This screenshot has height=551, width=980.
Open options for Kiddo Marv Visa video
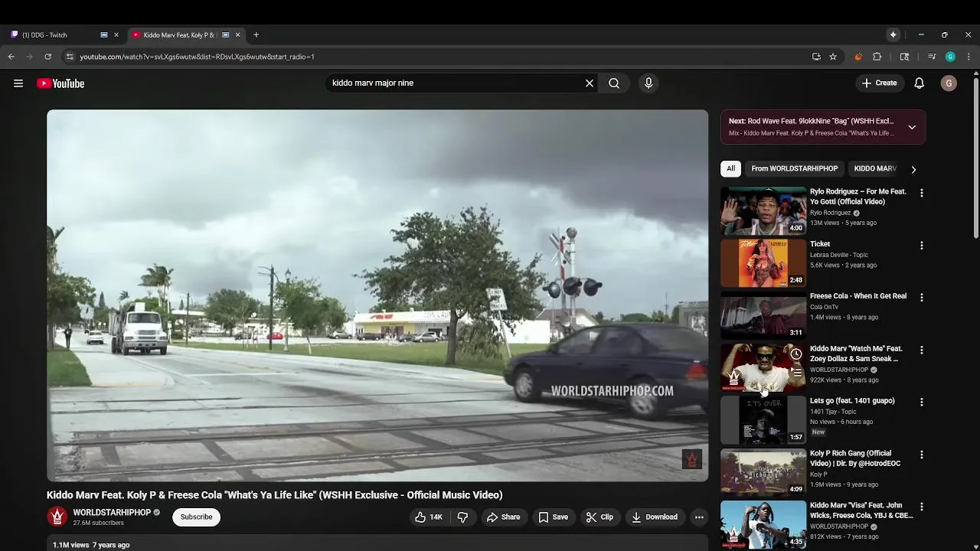[922, 507]
